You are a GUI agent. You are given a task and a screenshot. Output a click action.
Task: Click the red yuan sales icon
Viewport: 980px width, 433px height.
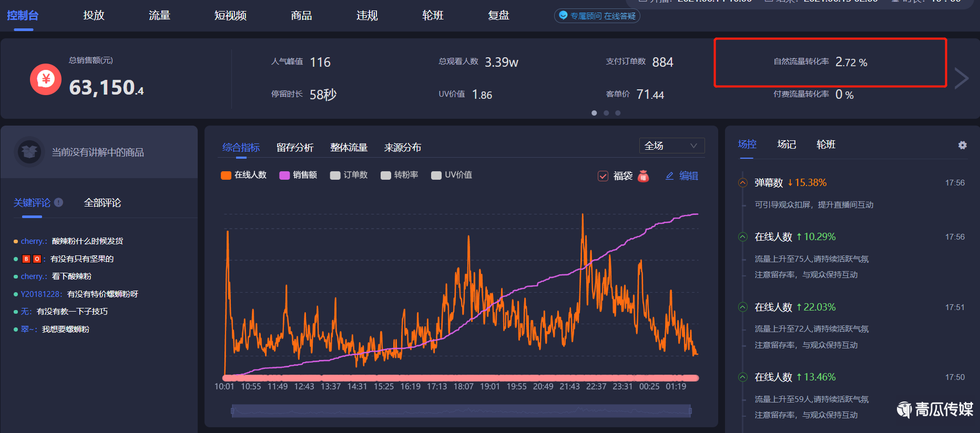(x=46, y=79)
